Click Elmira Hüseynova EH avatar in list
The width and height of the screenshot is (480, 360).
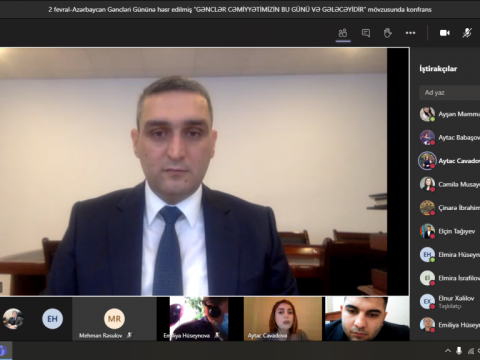pos(427,255)
